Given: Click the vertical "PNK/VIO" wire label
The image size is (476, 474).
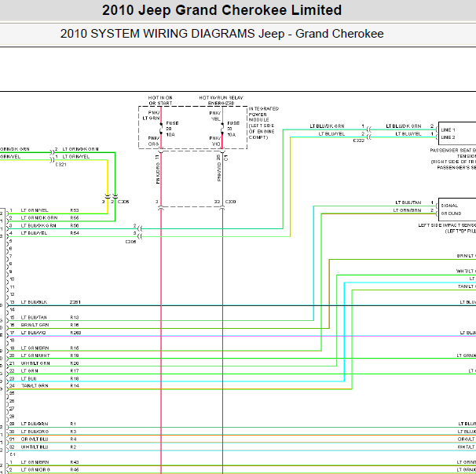Looking at the screenshot, I should click(219, 172).
